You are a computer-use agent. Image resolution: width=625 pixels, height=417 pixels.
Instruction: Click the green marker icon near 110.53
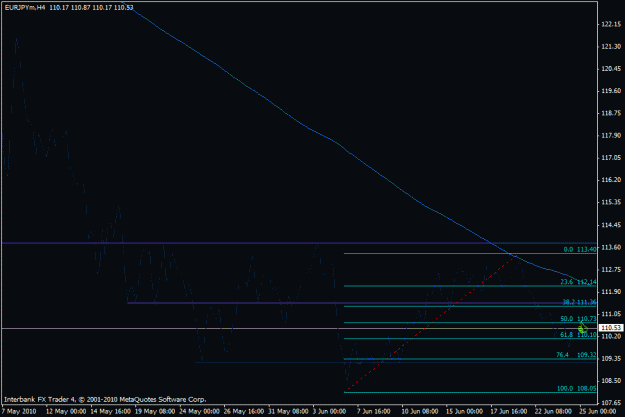point(582,328)
